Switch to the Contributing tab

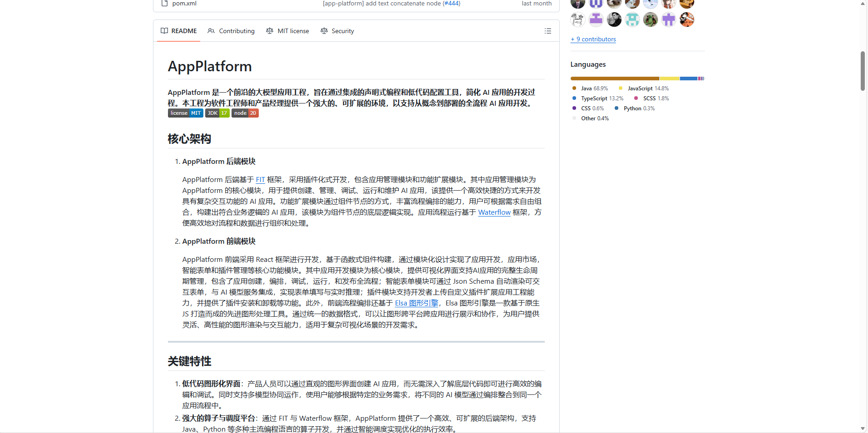click(236, 31)
